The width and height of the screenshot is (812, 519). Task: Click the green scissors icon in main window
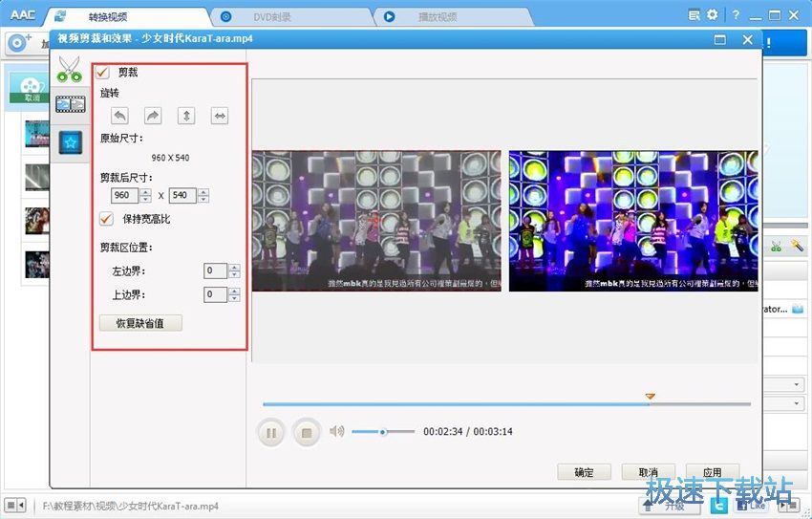pos(776,247)
